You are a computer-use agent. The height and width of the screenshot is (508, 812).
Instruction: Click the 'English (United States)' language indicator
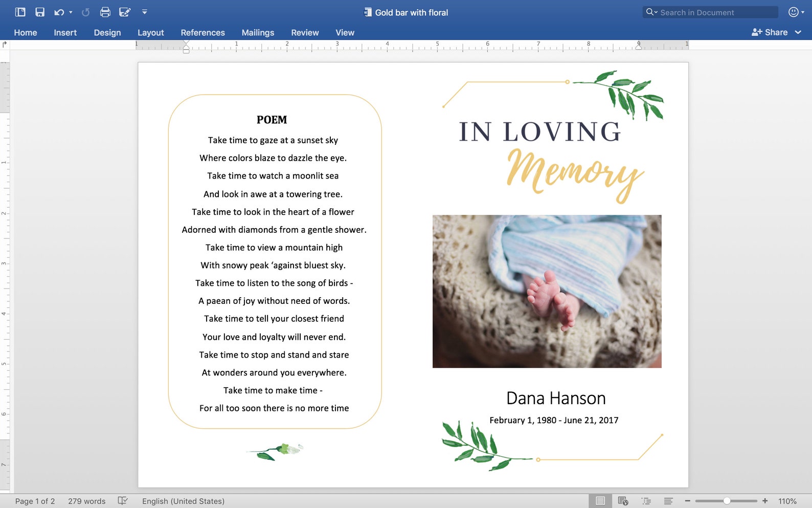183,501
